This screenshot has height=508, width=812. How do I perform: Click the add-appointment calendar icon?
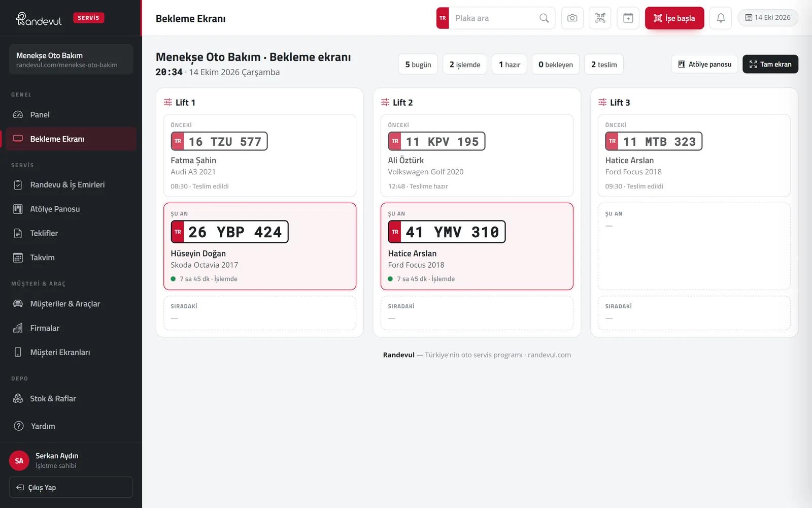pos(628,18)
